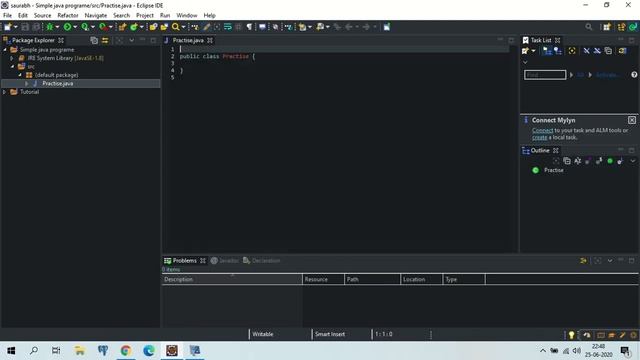This screenshot has width=640, height=360.
Task: Click the Description column header
Action: [232, 280]
